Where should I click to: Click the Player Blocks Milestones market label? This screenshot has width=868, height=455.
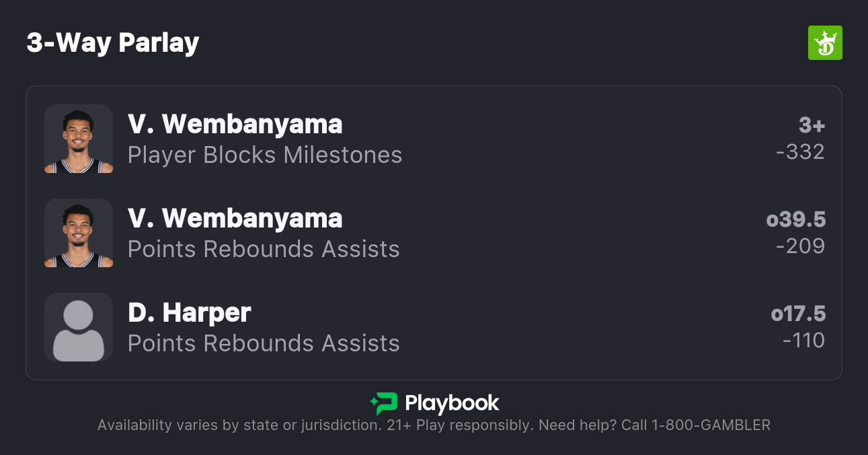click(265, 155)
